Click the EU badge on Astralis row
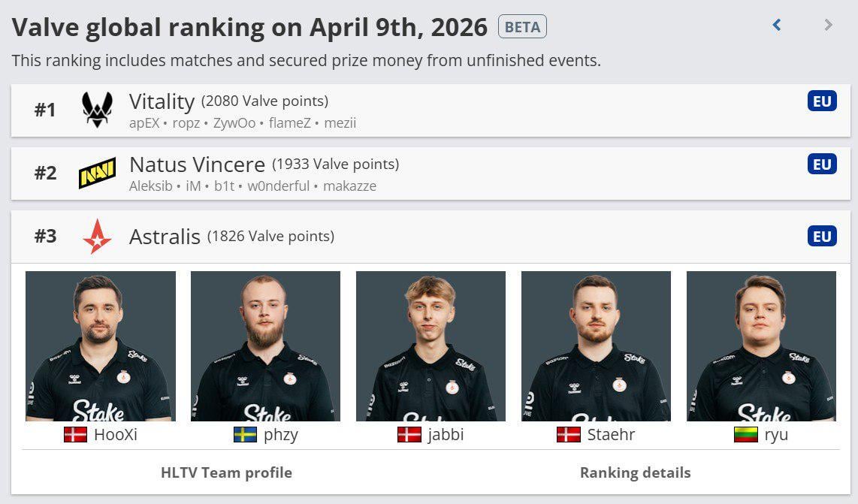858x504 pixels. click(822, 237)
